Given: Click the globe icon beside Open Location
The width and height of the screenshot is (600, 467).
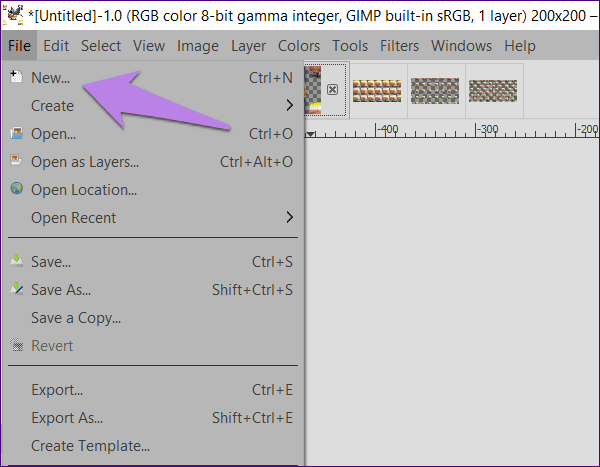Looking at the screenshot, I should pyautogui.click(x=16, y=188).
